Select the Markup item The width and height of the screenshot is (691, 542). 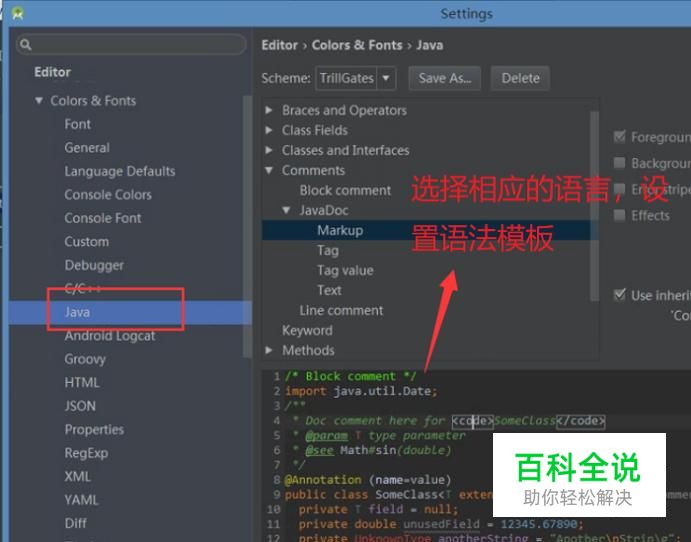340,230
